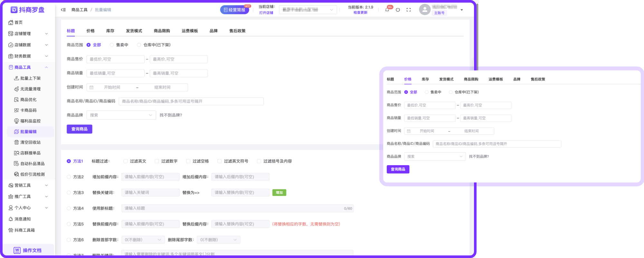Click the notification bell icon

pos(387,10)
